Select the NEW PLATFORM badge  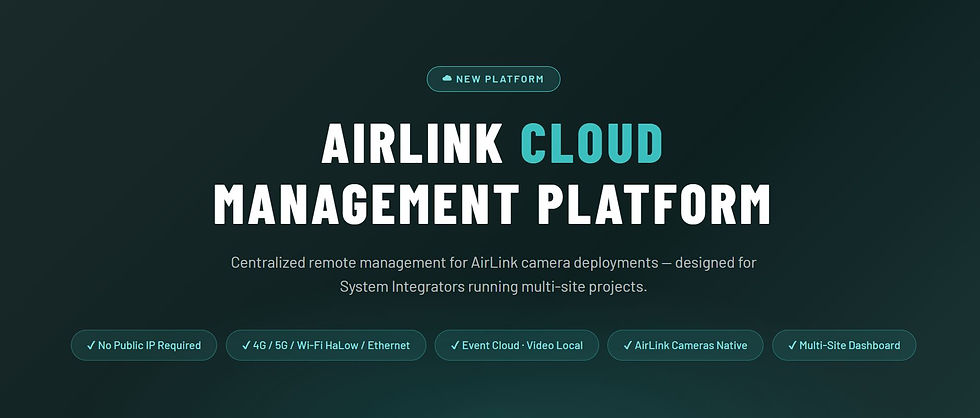click(494, 79)
